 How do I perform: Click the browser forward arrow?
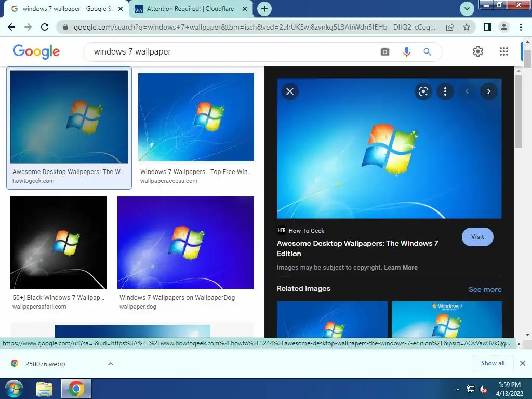(x=28, y=27)
